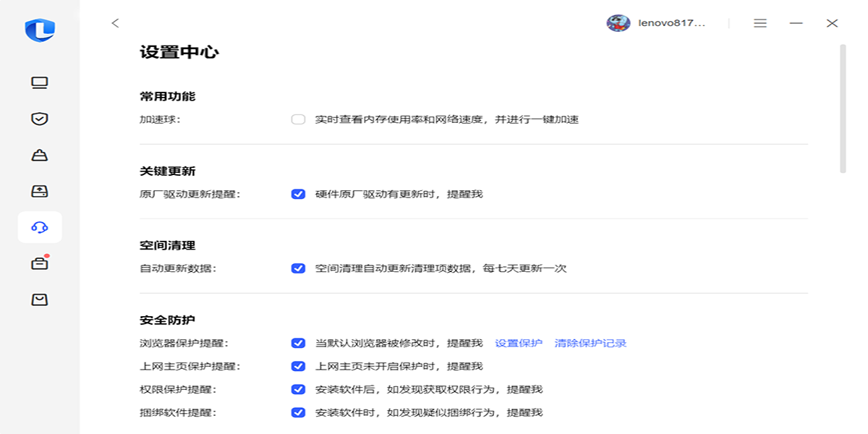
Task: Disable the 浏览器保护提醒 checkbox
Action: [298, 343]
